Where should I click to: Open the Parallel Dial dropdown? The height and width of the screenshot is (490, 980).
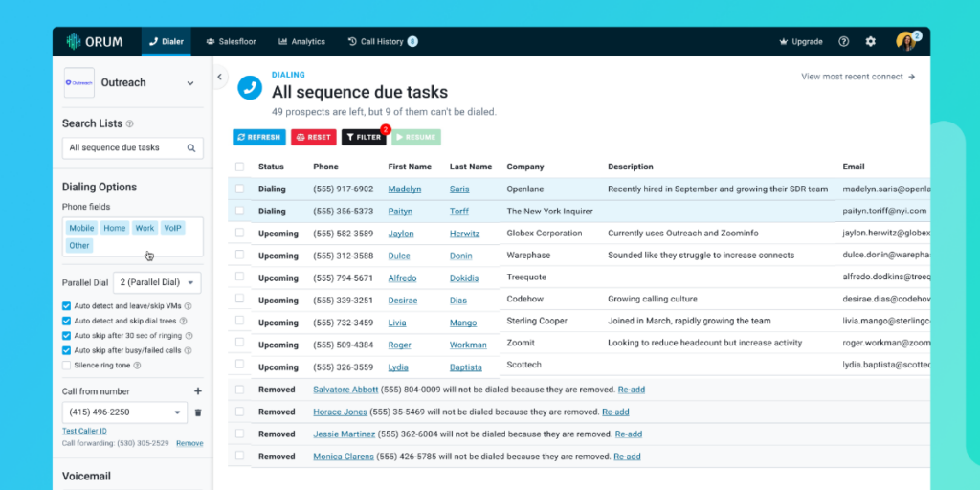156,282
